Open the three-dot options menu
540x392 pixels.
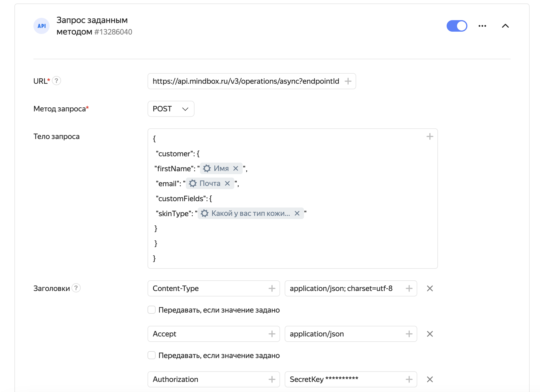click(x=482, y=26)
